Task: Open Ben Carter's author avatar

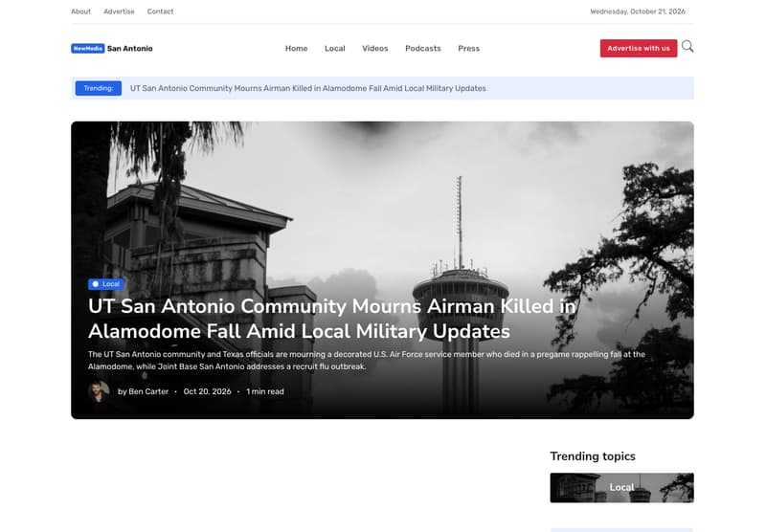Action: coord(99,391)
